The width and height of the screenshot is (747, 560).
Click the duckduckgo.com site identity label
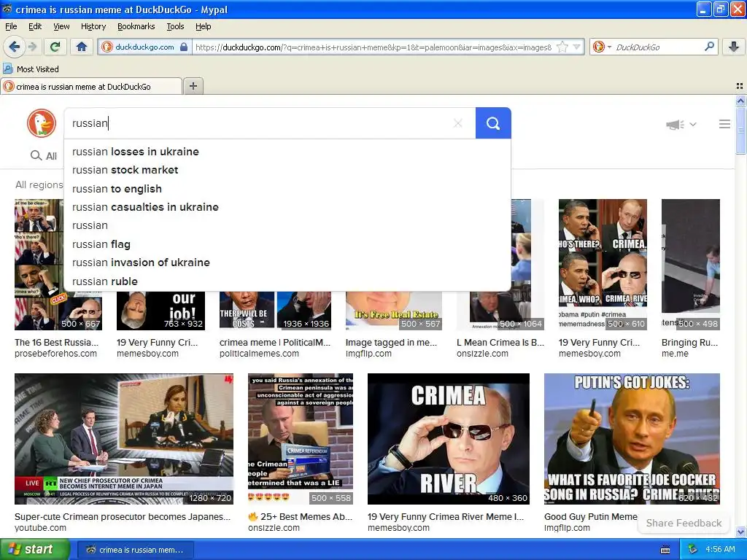coord(144,47)
